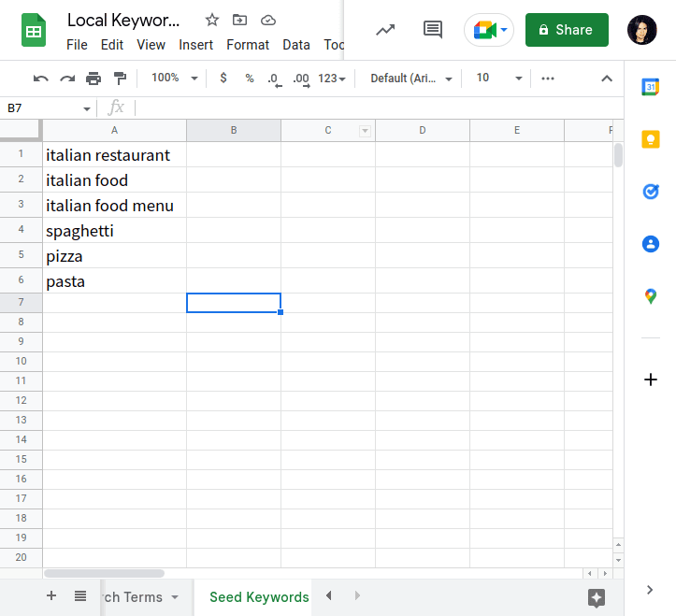Viewport: 676px width, 616px height.
Task: Open the Insert menu
Action: coord(195,45)
